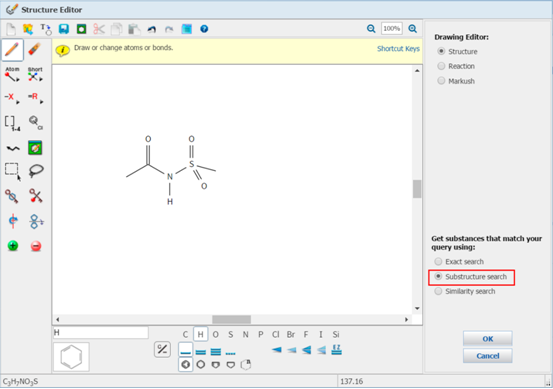Select the carbon C atom
Image resolution: width=553 pixels, height=389 pixels.
[185, 334]
